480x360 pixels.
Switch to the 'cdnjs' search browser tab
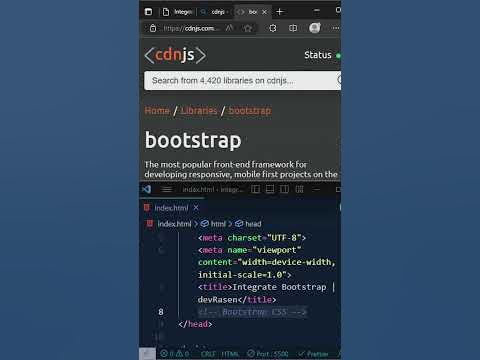point(214,12)
